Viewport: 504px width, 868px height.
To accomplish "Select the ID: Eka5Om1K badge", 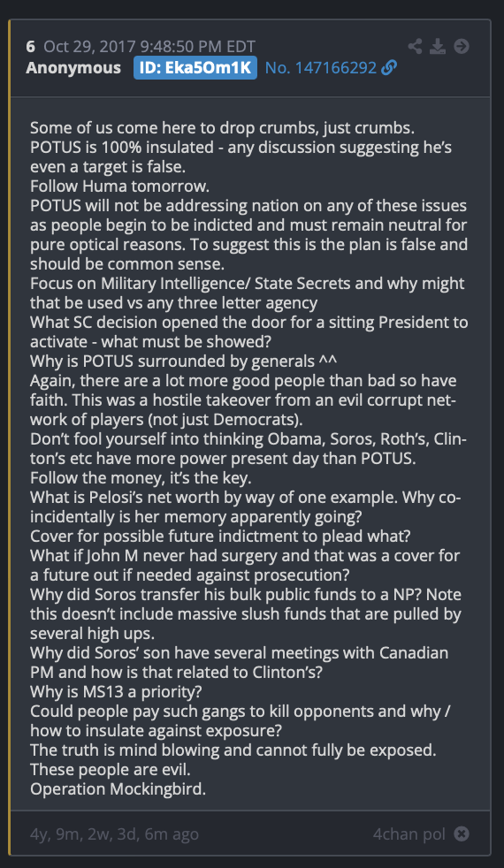I will [x=195, y=67].
